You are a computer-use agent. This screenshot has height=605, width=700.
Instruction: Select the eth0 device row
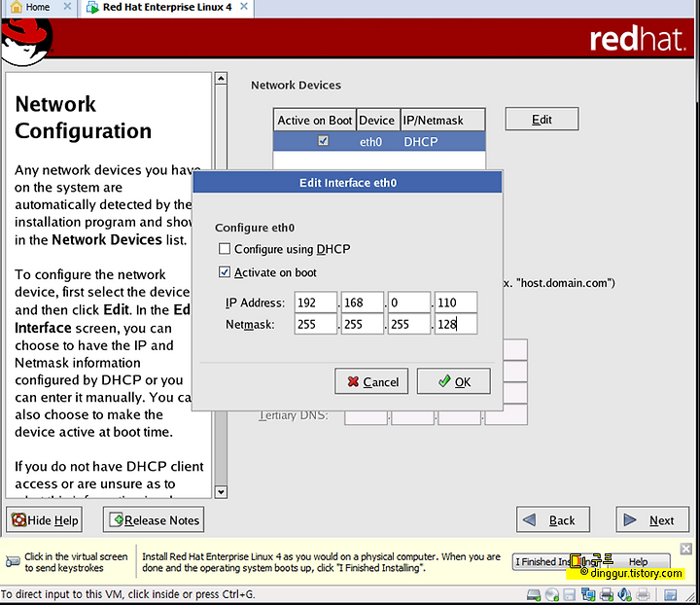tap(379, 142)
